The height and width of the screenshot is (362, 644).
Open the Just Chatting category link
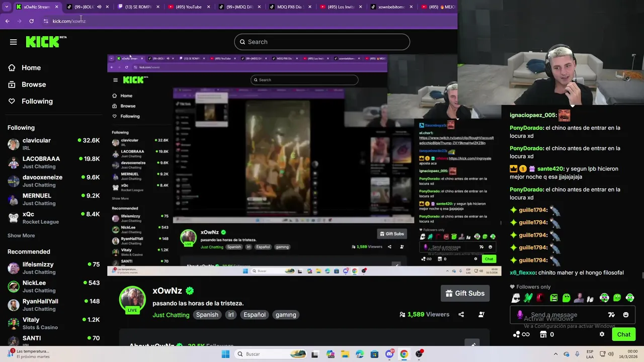[171, 315]
